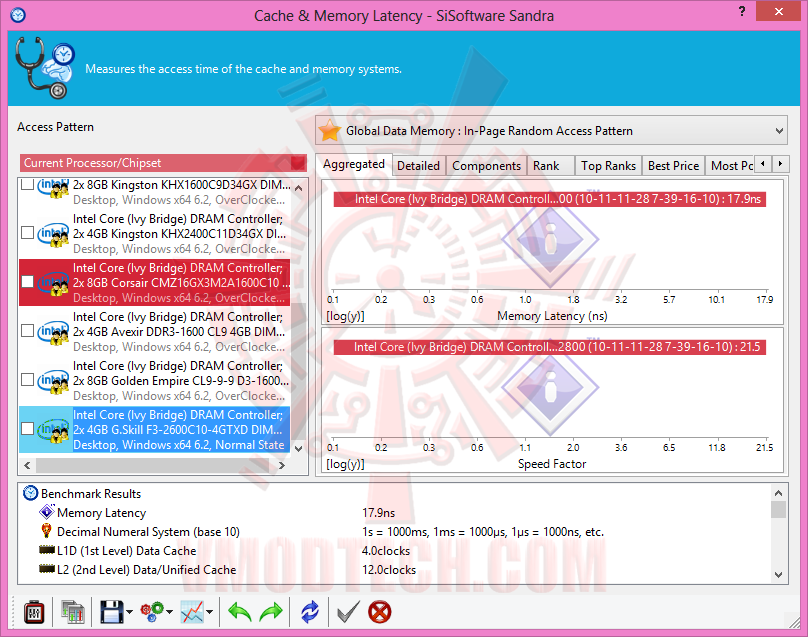808x637 pixels.
Task: Tick the Kingston KHX1600C9D34GX checkbox
Action: tap(27, 184)
